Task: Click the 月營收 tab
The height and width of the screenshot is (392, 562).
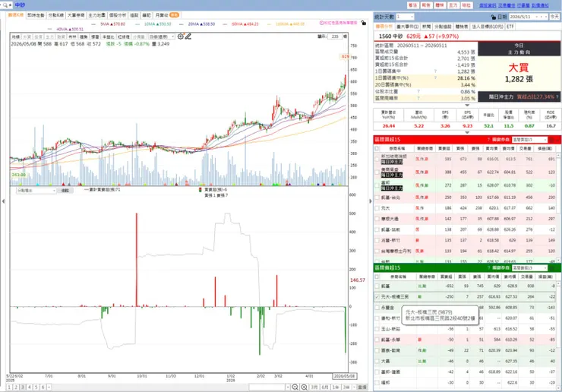Action: coord(166,15)
